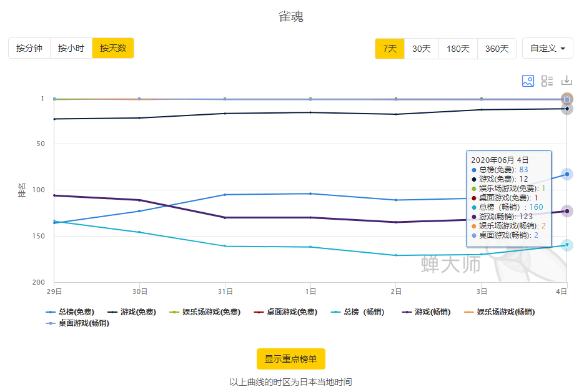This screenshot has width=584, height=392.
Task: Open the 自定义 date range dropdown
Action: 548,49
